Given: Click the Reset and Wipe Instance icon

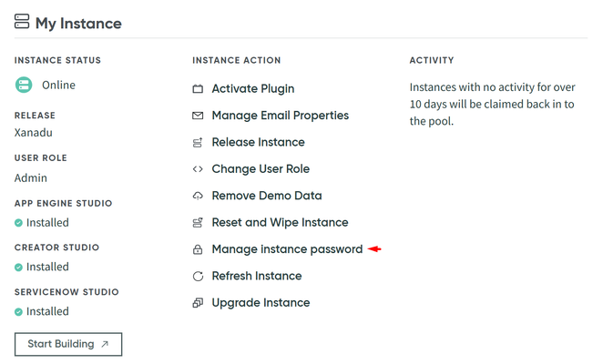Looking at the screenshot, I should pos(198,223).
